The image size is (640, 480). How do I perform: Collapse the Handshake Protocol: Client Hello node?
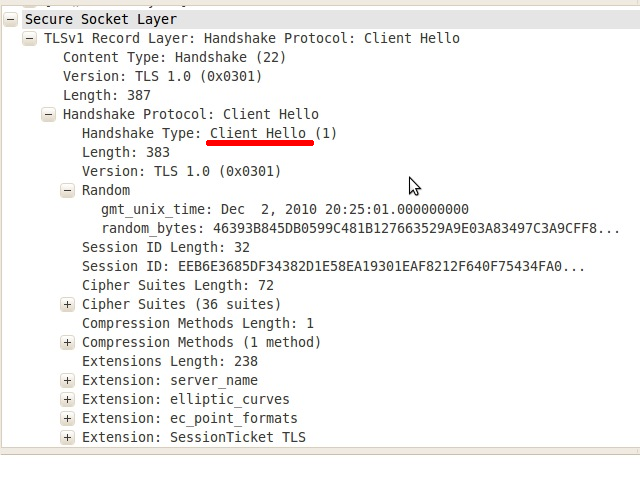(x=48, y=114)
